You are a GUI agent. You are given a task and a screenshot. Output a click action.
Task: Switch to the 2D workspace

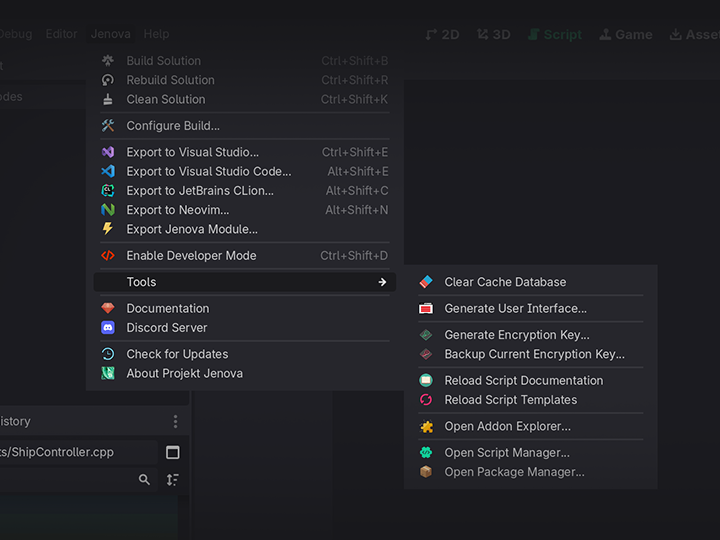point(443,34)
